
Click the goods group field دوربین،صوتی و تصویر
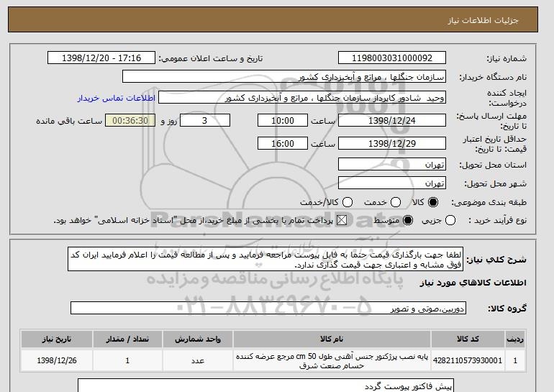pyautogui.click(x=268, y=309)
